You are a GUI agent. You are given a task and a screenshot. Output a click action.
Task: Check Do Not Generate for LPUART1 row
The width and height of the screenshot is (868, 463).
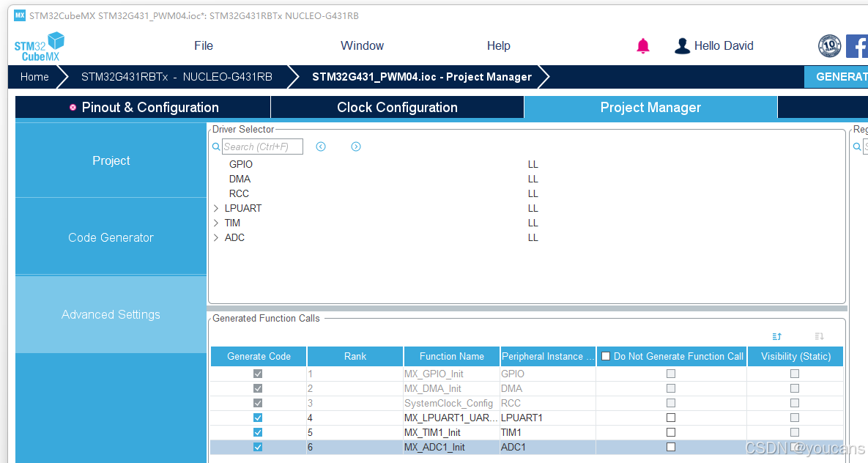(x=671, y=418)
